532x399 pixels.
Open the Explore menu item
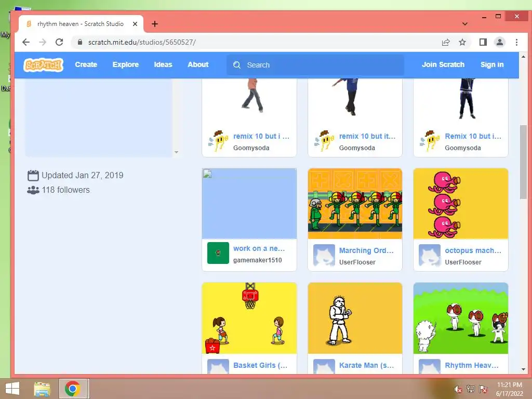[x=126, y=64]
